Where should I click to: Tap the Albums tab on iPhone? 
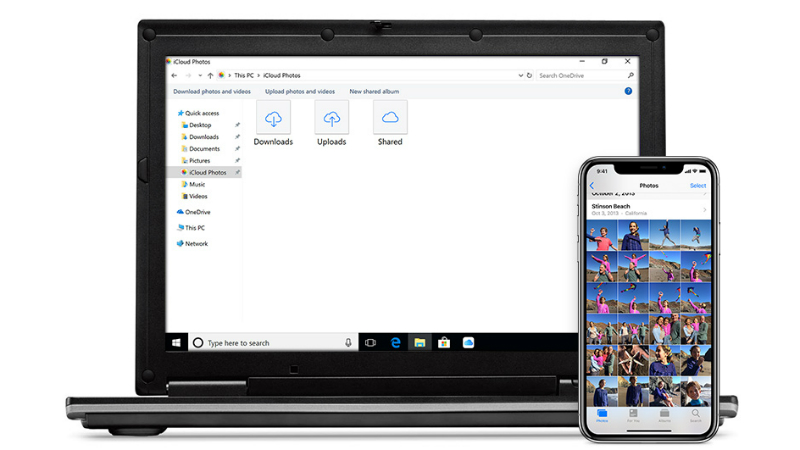point(664,416)
